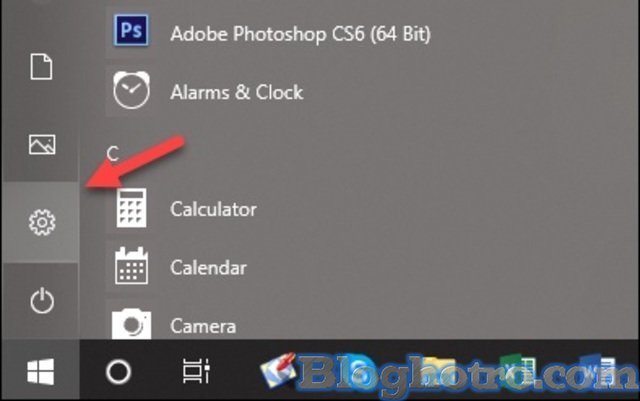Open Word from the taskbar
The width and height of the screenshot is (640, 401).
click(607, 372)
